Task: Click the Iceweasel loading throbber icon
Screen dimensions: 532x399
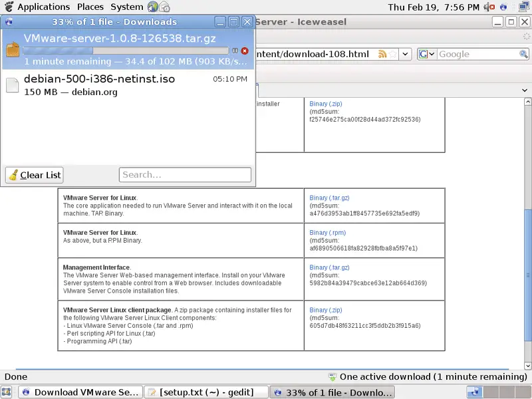Action: pos(526,37)
